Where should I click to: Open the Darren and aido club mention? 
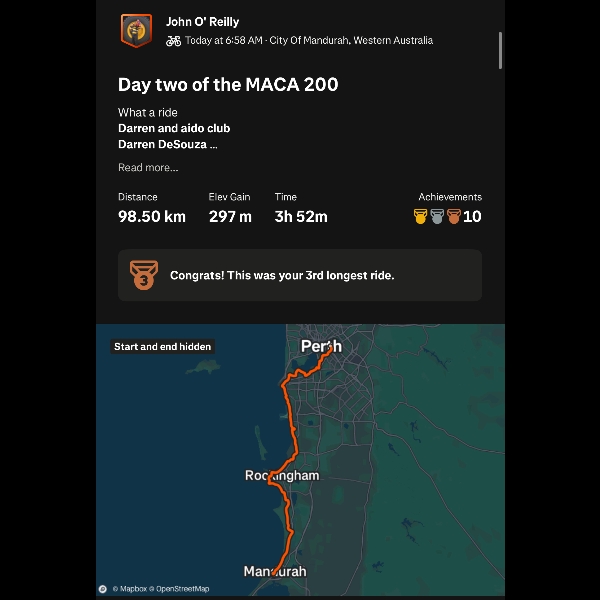[174, 129]
